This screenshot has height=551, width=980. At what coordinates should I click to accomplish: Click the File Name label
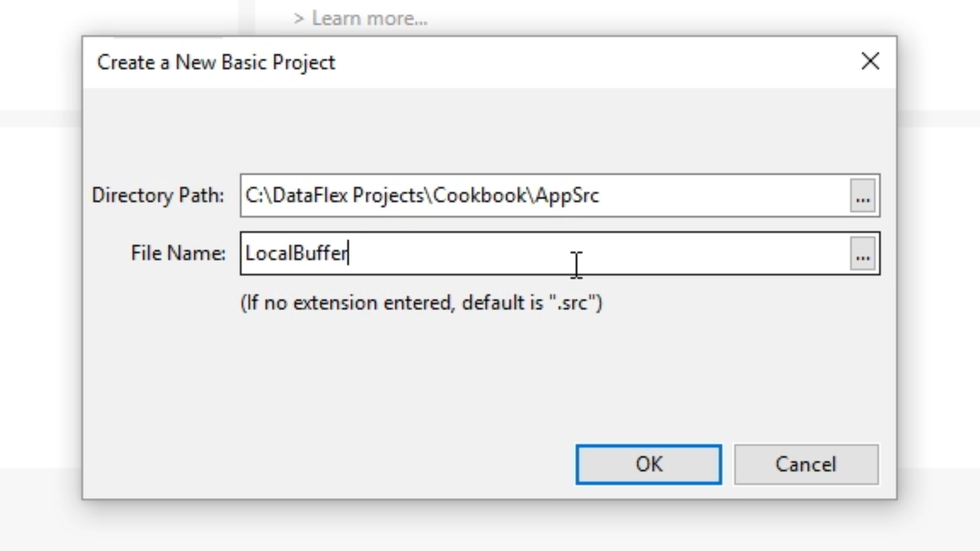178,253
